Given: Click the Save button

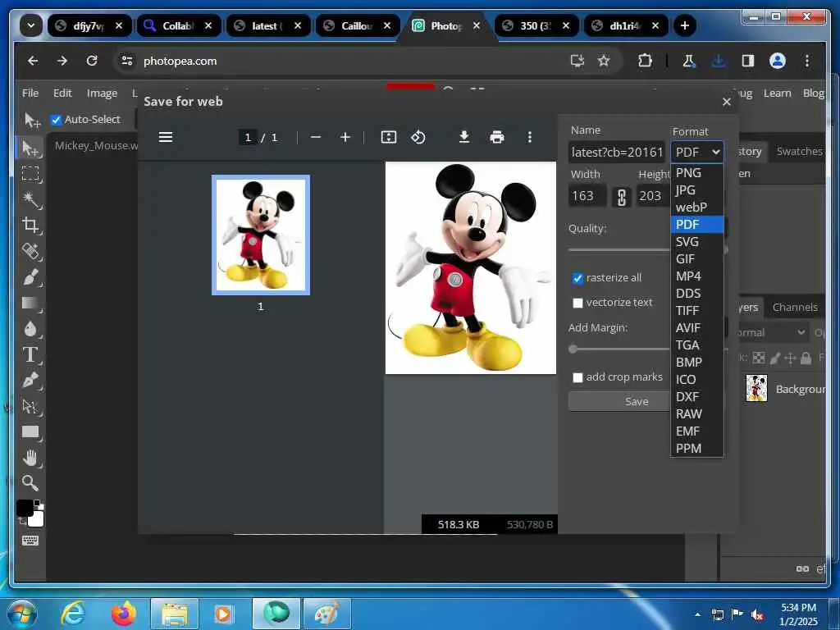Looking at the screenshot, I should pos(636,401).
